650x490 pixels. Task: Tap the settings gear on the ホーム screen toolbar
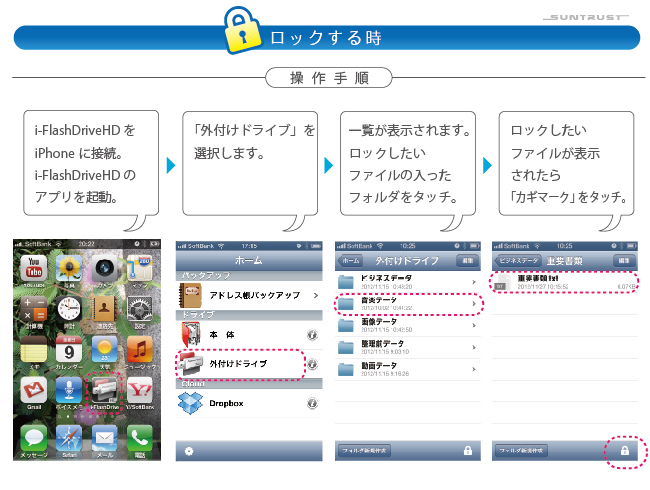189,451
